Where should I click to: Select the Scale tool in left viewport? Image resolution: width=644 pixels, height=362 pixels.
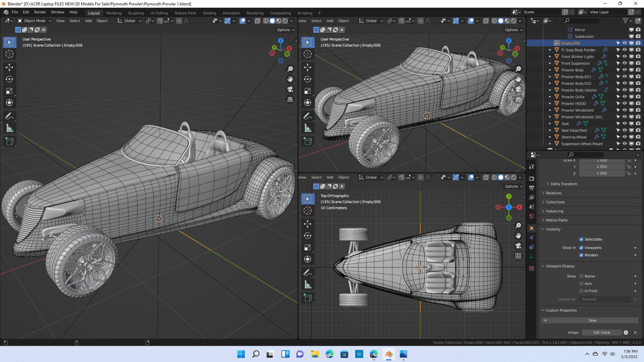9,91
